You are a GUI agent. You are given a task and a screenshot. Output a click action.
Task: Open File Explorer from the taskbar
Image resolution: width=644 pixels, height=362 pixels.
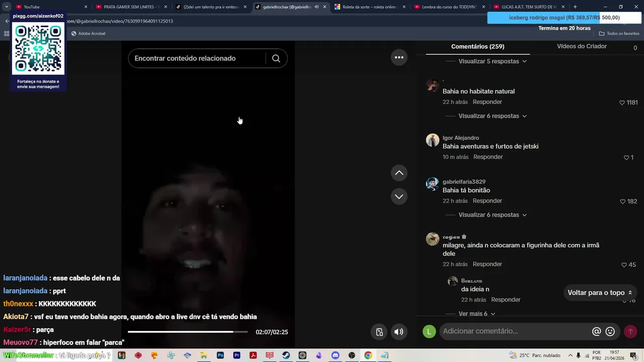click(x=204, y=355)
